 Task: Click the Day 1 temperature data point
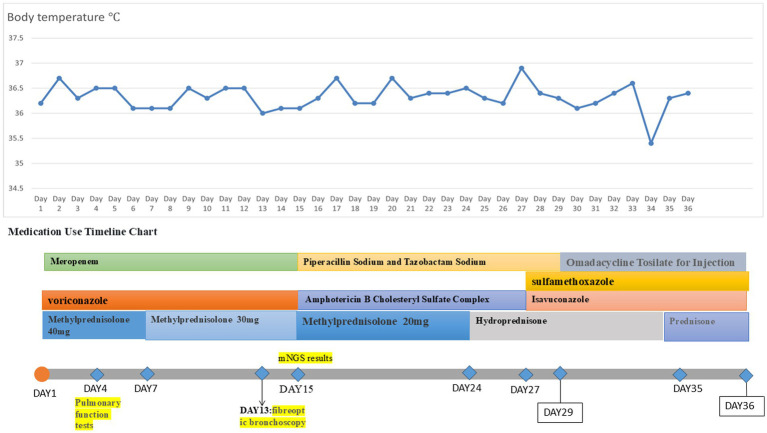click(x=41, y=103)
